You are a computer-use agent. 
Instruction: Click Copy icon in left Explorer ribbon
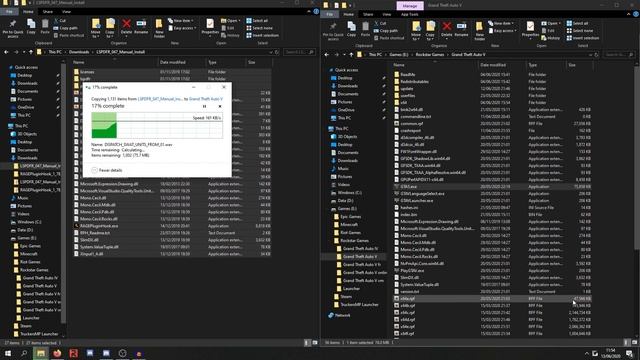(31, 27)
